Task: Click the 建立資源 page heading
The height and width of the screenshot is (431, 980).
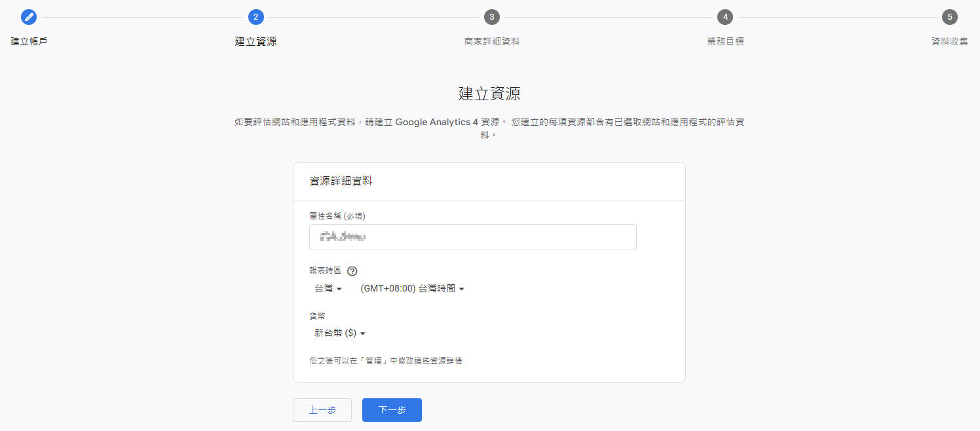Action: [489, 94]
